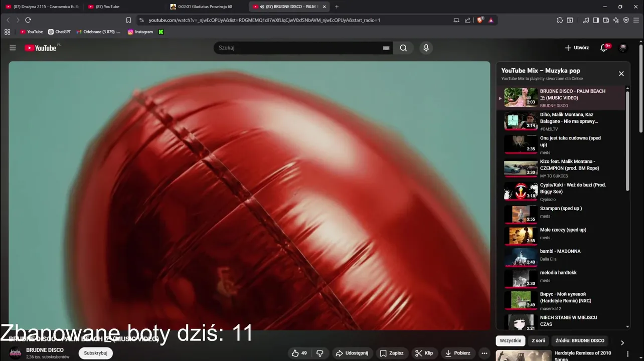The image size is (644, 361).
Task: Open Brave playlist music note icon
Action: click(586, 20)
